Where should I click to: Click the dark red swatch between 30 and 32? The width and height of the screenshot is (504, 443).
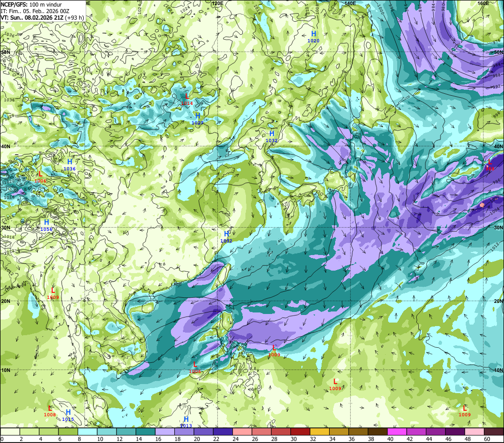pos(300,431)
